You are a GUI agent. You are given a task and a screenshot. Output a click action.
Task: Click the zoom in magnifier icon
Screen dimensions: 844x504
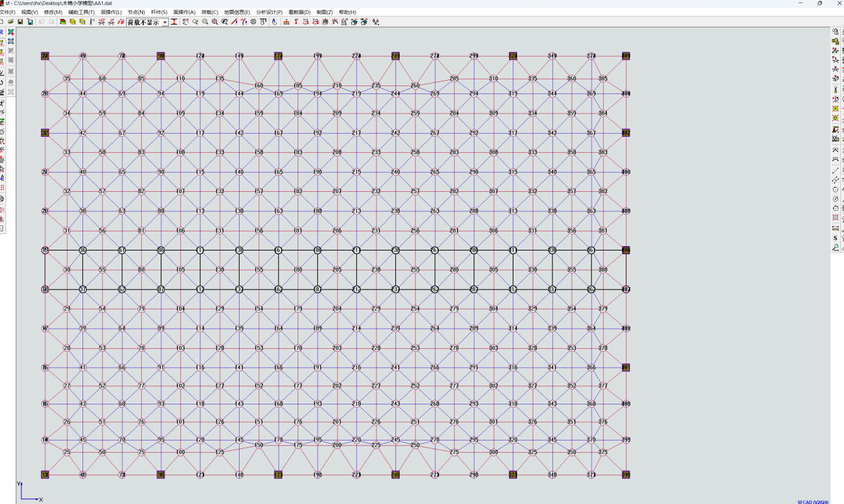click(205, 22)
